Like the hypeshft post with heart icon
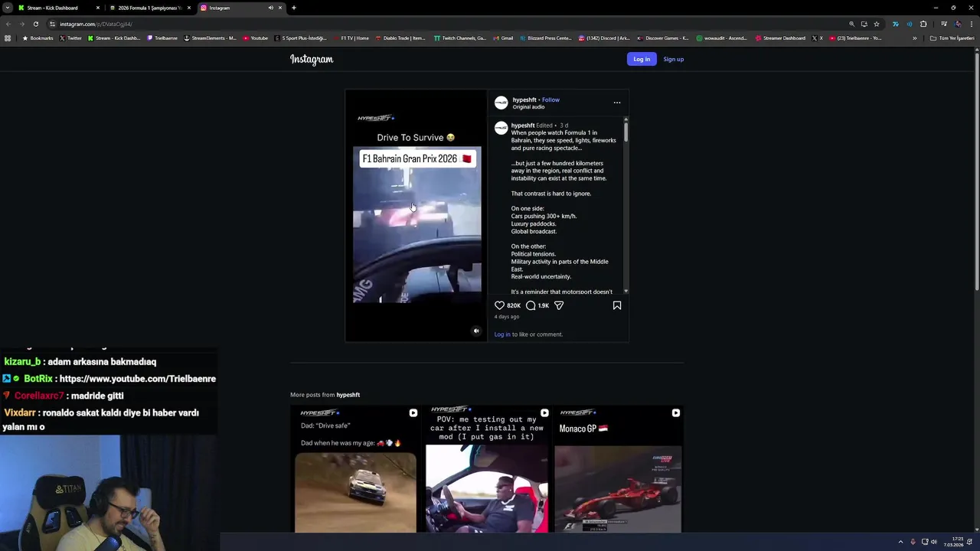980x551 pixels. [499, 305]
